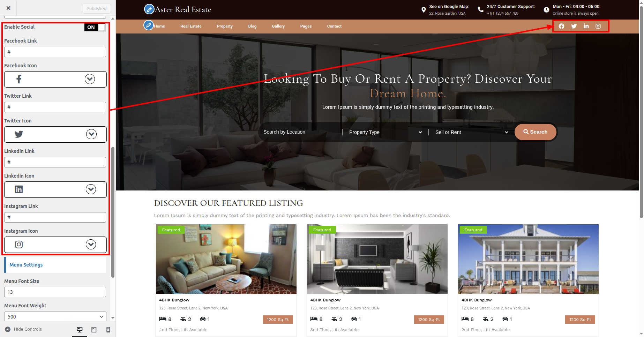Toggle the Enable Social switch
This screenshot has height=337, width=644.
(x=95, y=27)
